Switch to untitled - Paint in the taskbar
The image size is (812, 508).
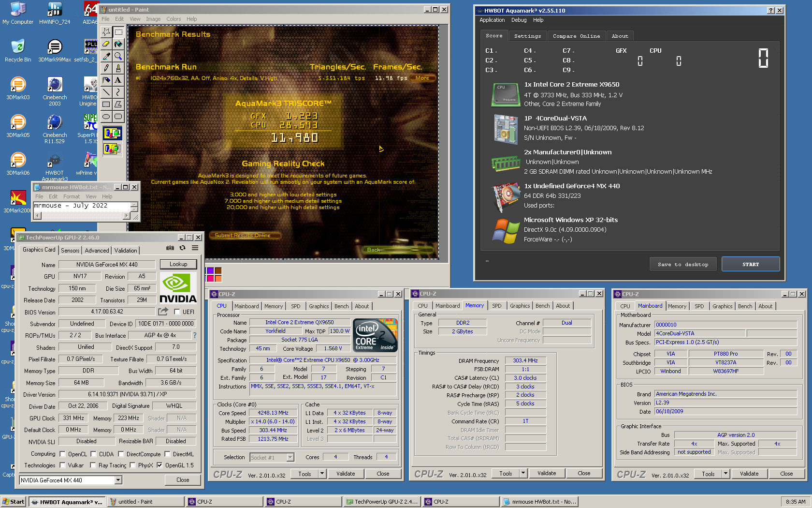tap(145, 502)
